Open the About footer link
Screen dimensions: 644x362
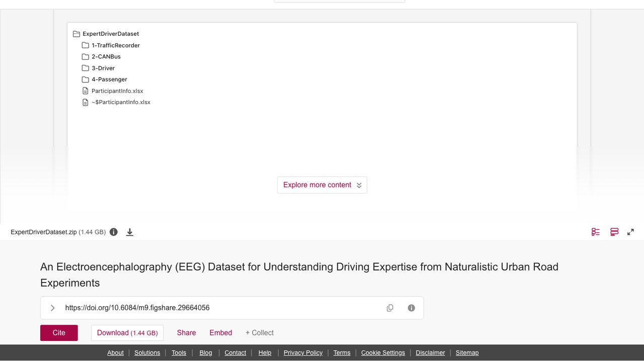point(115,353)
